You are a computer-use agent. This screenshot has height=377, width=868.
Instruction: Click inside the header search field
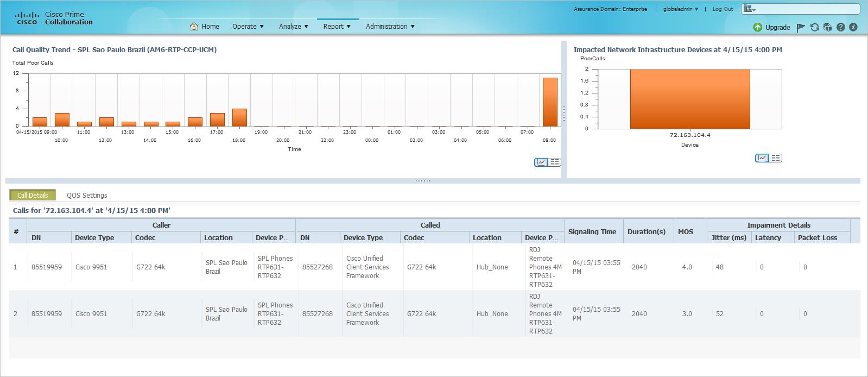tap(807, 9)
